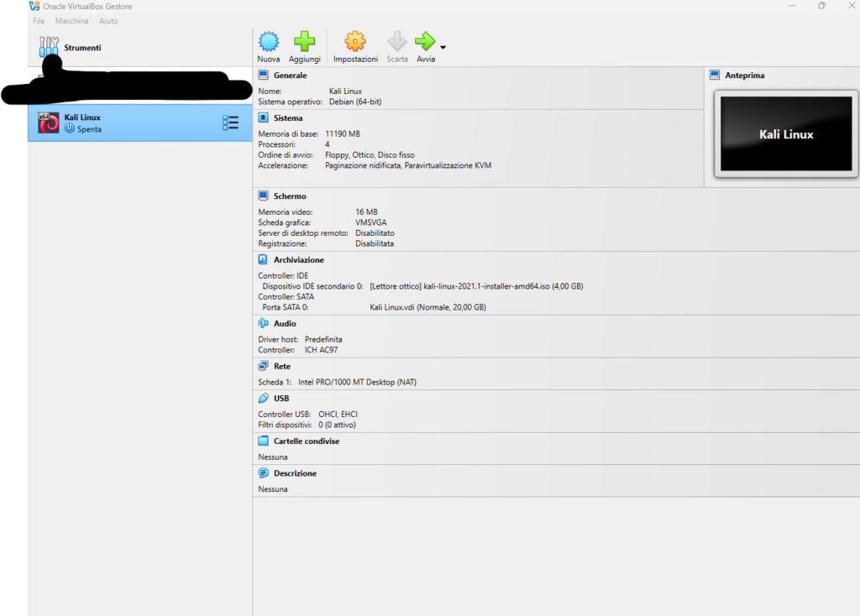Click the Generale section header
Screen dimensions: 860x616
click(x=290, y=76)
